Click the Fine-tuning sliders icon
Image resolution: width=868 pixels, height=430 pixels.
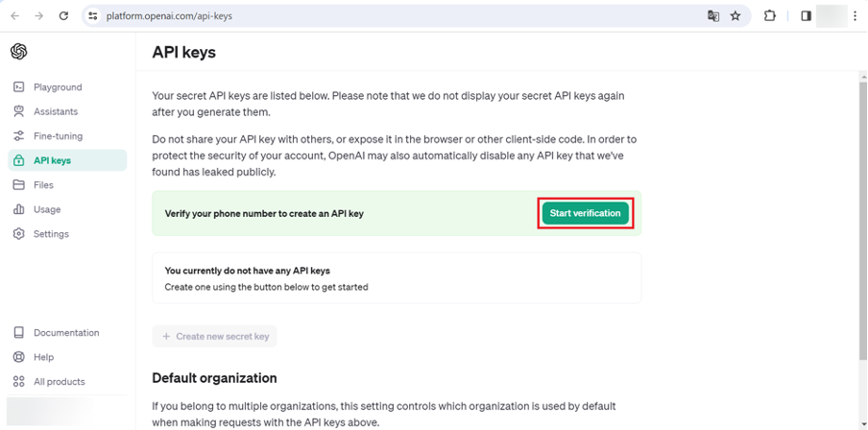coord(19,135)
